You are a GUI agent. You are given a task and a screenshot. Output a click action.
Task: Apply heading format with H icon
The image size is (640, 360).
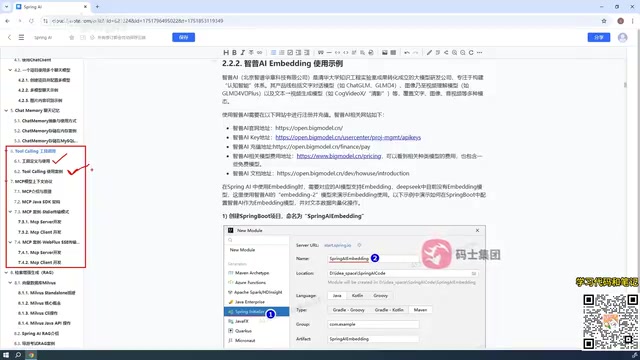[x=226, y=53]
